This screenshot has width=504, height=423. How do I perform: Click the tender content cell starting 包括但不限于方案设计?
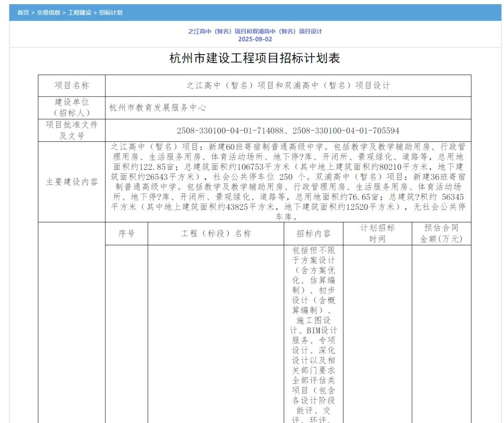point(314,334)
